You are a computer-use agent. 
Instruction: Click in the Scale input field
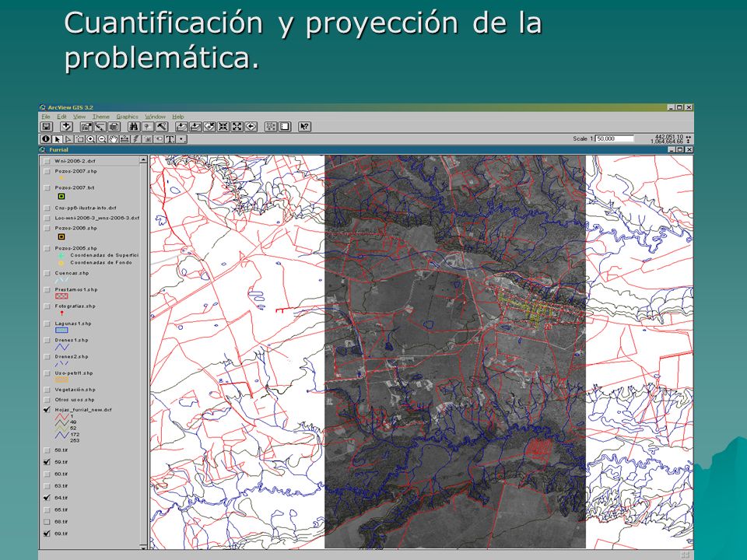point(615,138)
